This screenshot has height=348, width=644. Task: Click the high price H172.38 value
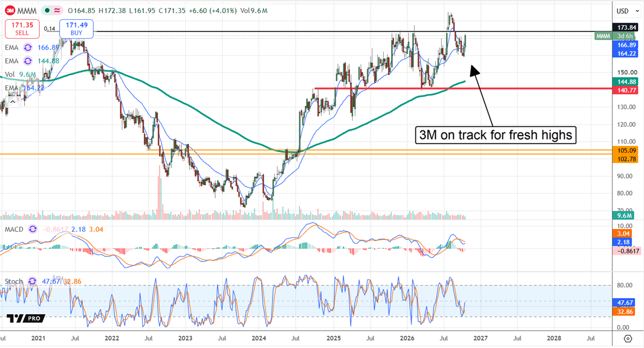click(113, 10)
